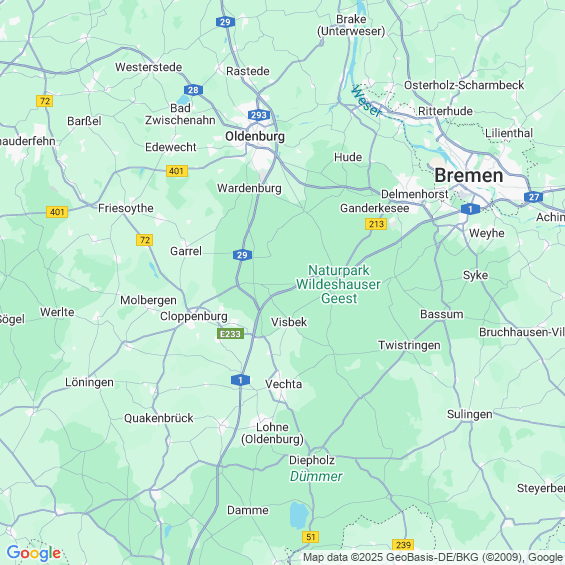
Task: Open the Google logo link
Action: [34, 553]
